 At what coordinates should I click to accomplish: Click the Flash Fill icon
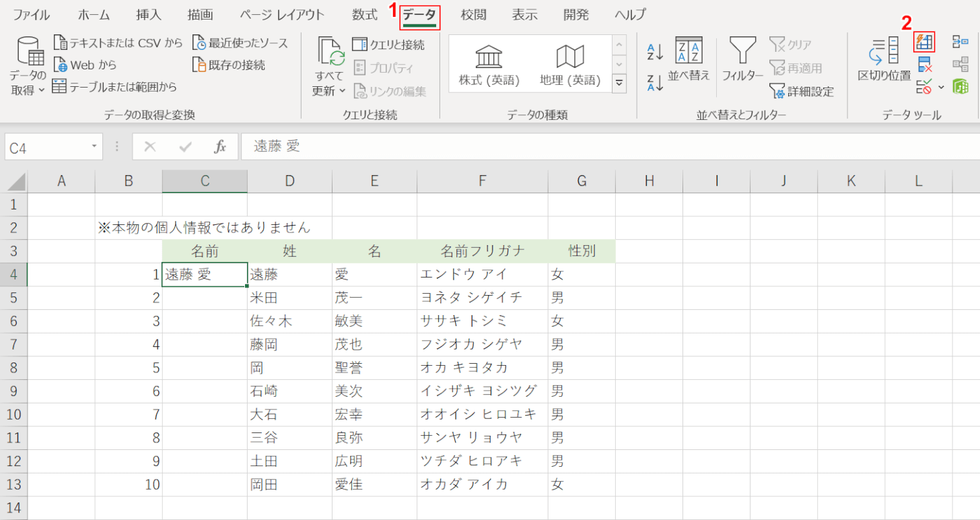click(923, 41)
